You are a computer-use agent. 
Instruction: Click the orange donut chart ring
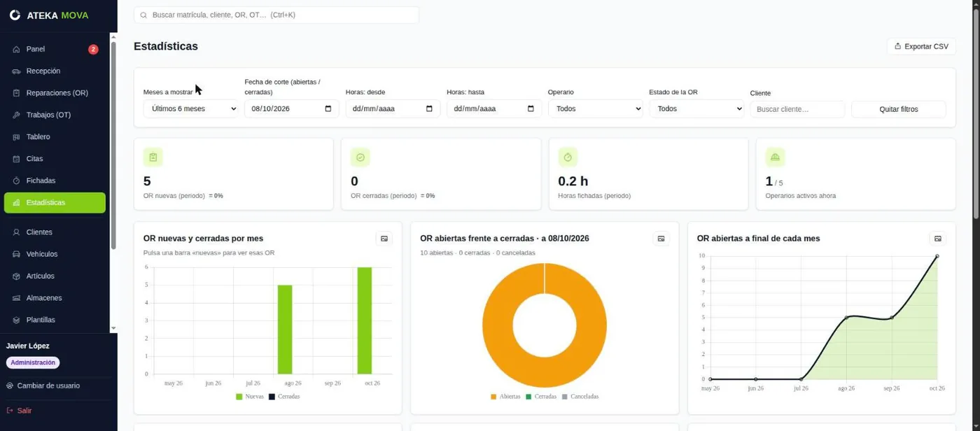pyautogui.click(x=497, y=325)
